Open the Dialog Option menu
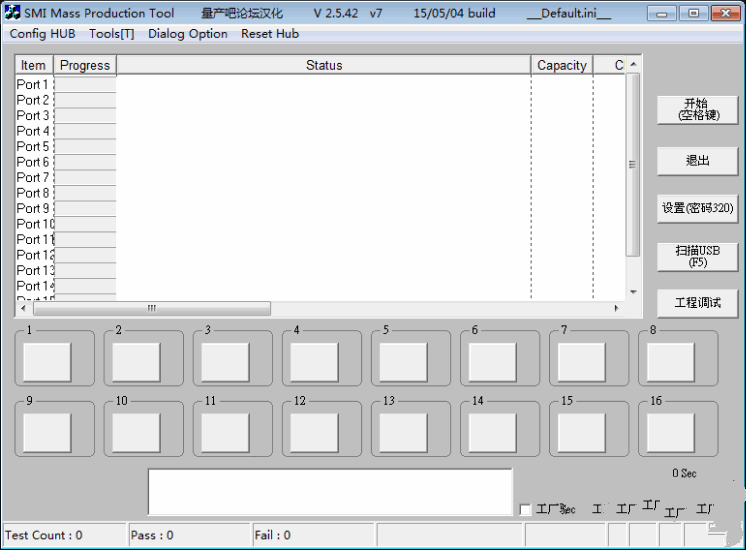This screenshot has height=550, width=746. [187, 34]
